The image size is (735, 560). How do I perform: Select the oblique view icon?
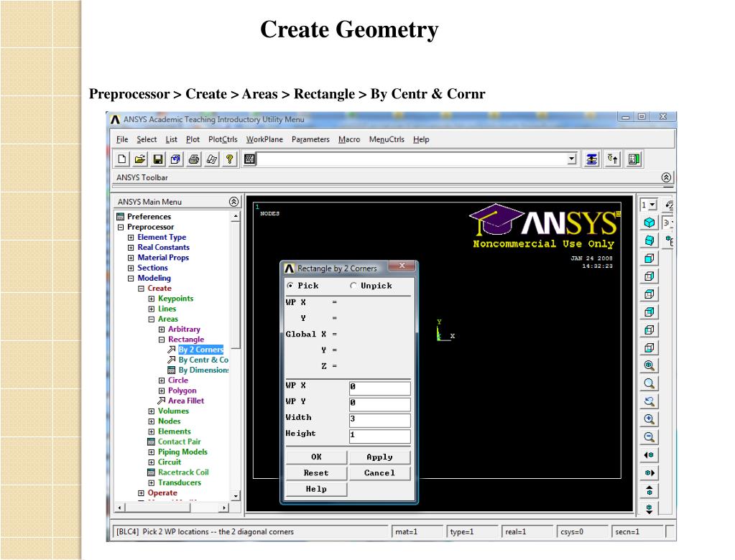[650, 241]
